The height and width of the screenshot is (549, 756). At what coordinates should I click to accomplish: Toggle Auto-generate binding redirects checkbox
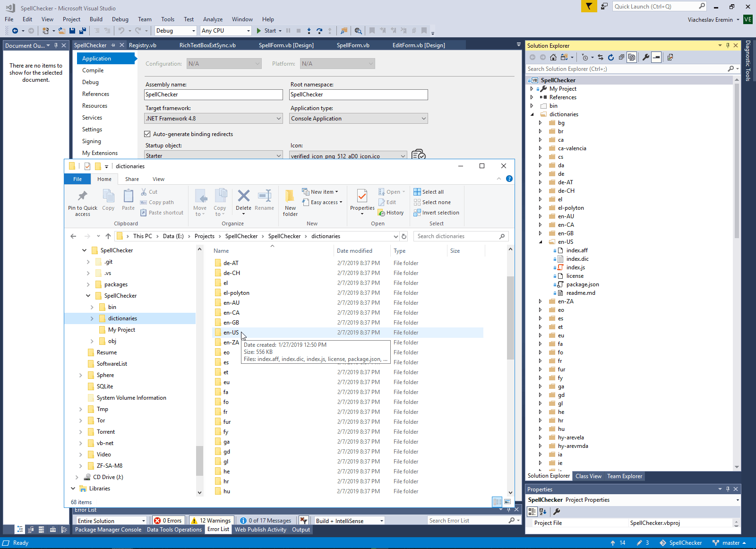(147, 134)
